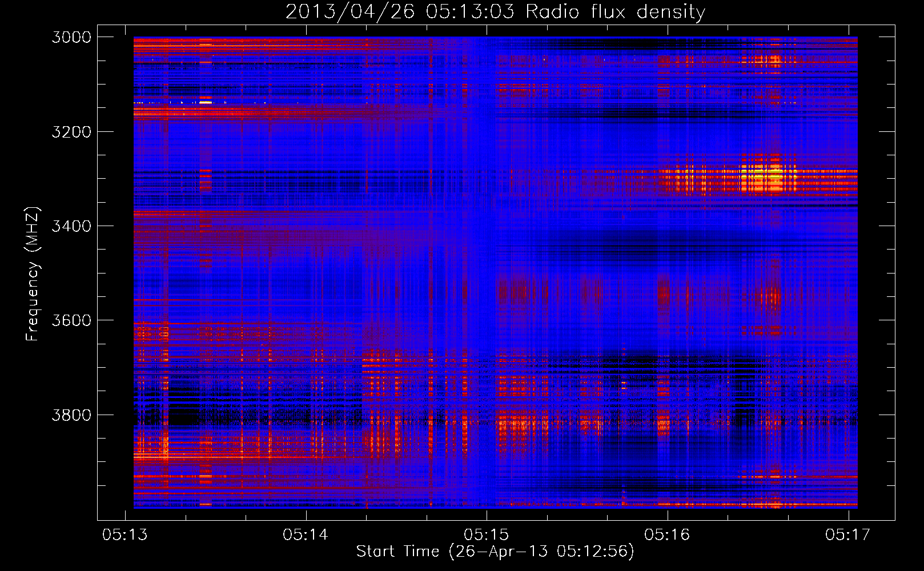Click the 'Start Time (26-Apr-13 05:12:56)' x-axis label

click(495, 552)
